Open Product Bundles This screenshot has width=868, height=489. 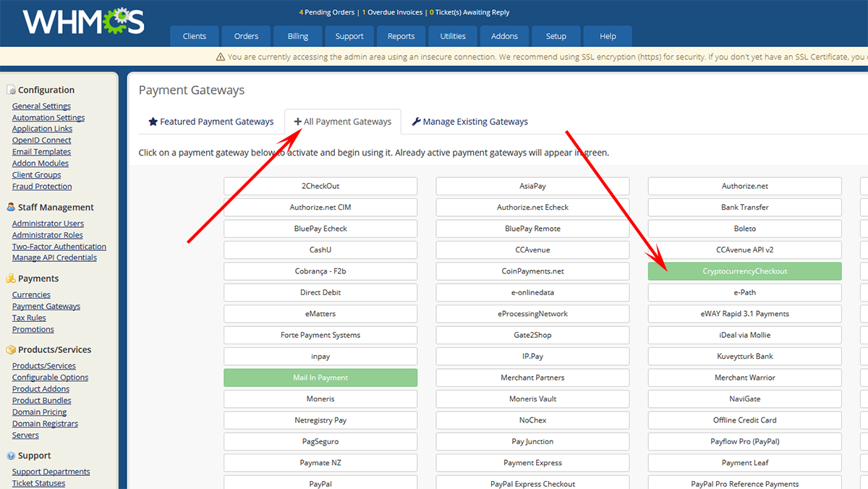coord(42,401)
